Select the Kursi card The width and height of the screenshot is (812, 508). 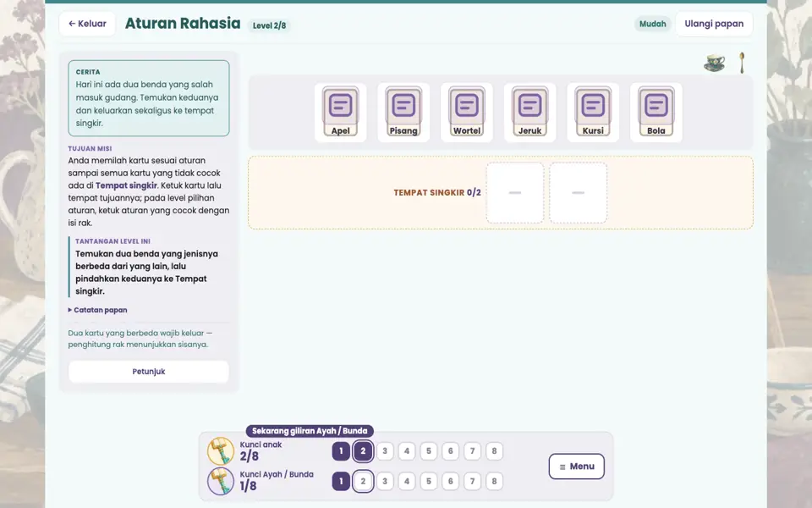pos(593,112)
